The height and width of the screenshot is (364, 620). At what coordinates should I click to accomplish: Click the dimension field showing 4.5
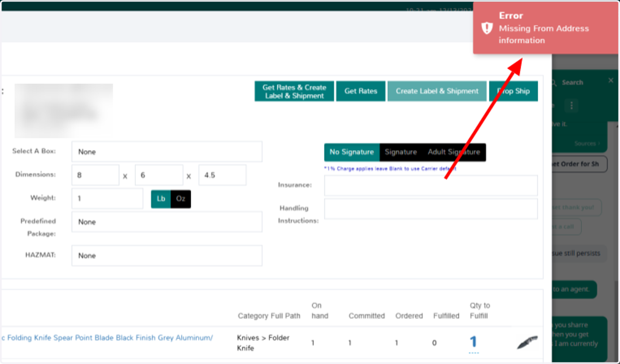coord(222,175)
